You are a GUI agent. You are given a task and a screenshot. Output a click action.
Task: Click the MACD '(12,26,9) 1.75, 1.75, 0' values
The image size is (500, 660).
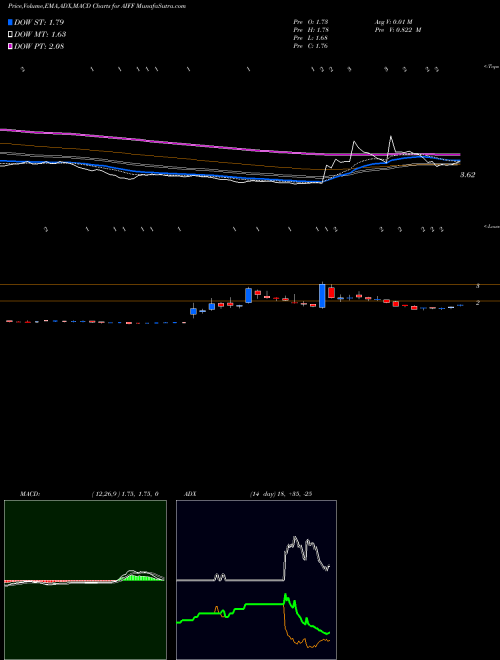[125, 494]
